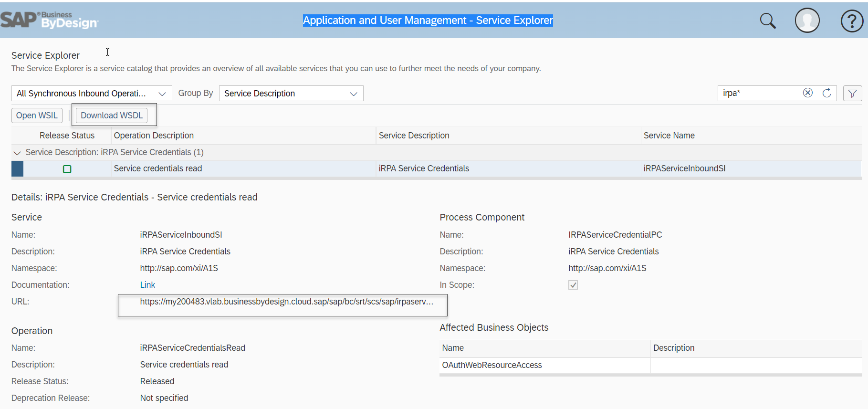868x409 pixels.
Task: Click the Open WSIL button
Action: tap(37, 115)
